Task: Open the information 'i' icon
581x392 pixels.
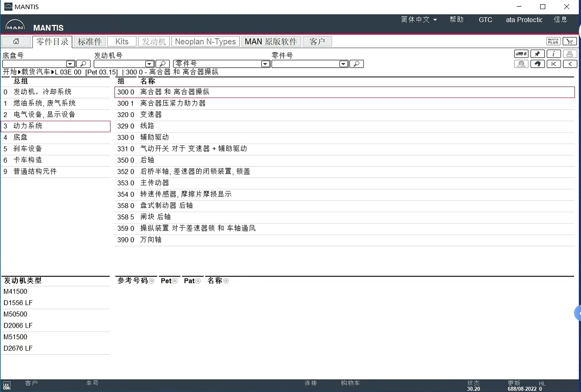Action: tap(554, 54)
